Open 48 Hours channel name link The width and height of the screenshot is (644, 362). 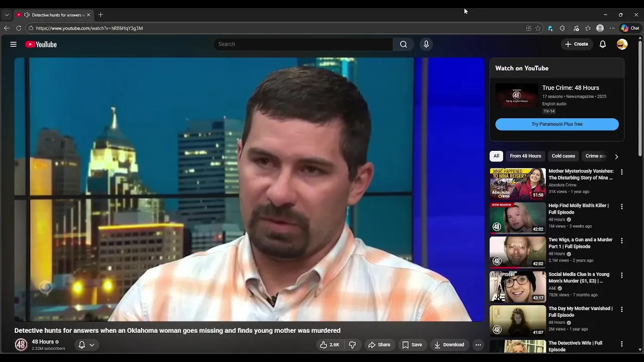[x=43, y=342]
